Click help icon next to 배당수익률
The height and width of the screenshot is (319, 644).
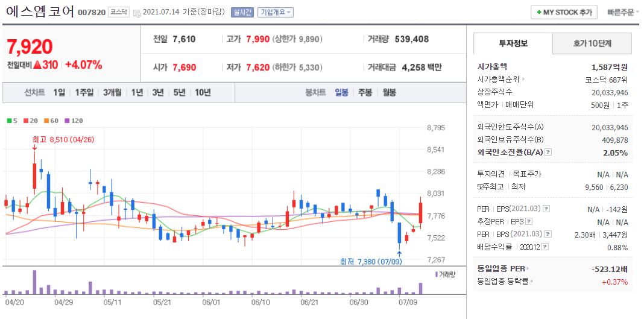click(545, 247)
